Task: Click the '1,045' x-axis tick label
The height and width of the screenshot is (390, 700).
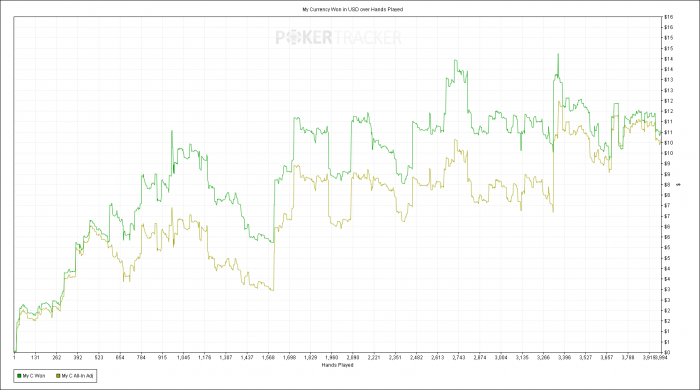Action: (183, 357)
